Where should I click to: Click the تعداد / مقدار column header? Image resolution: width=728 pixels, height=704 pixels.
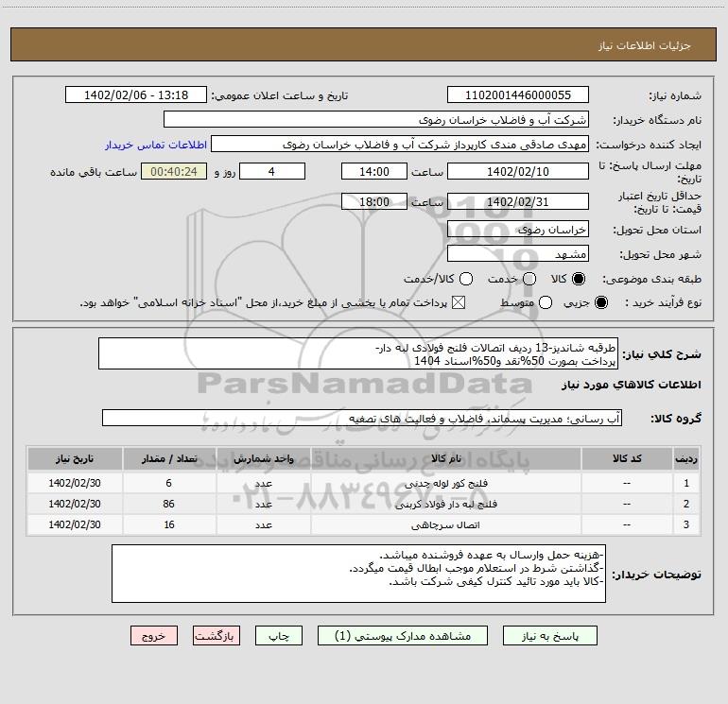169,459
